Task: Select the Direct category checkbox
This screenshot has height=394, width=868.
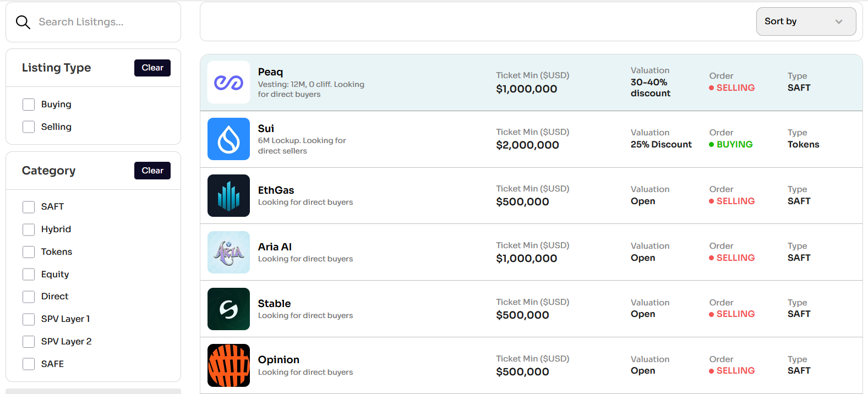Action: (29, 297)
